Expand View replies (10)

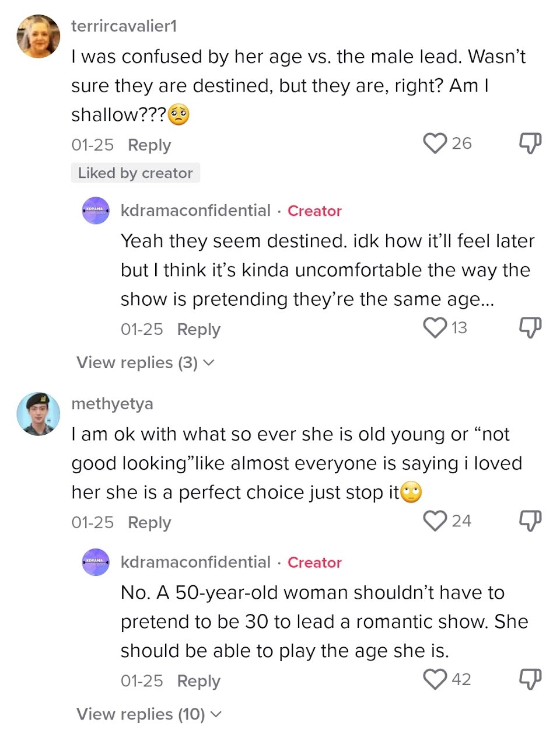pos(149,714)
